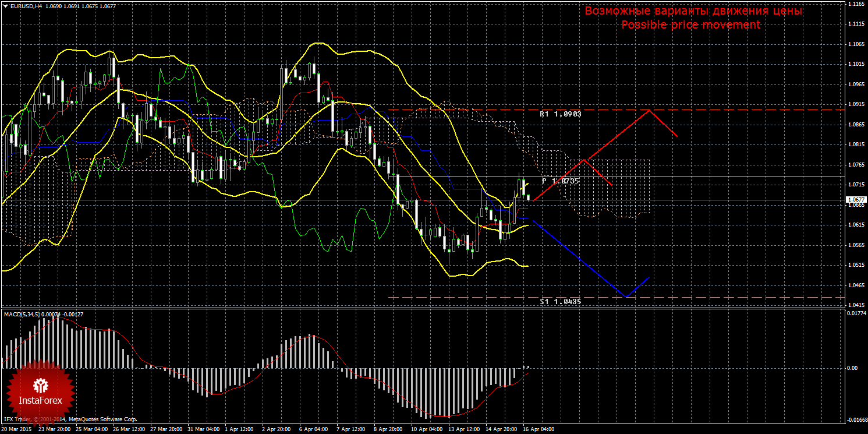
Task: Click the -0.01668 MACD scale minimum value
Action: coord(855,419)
